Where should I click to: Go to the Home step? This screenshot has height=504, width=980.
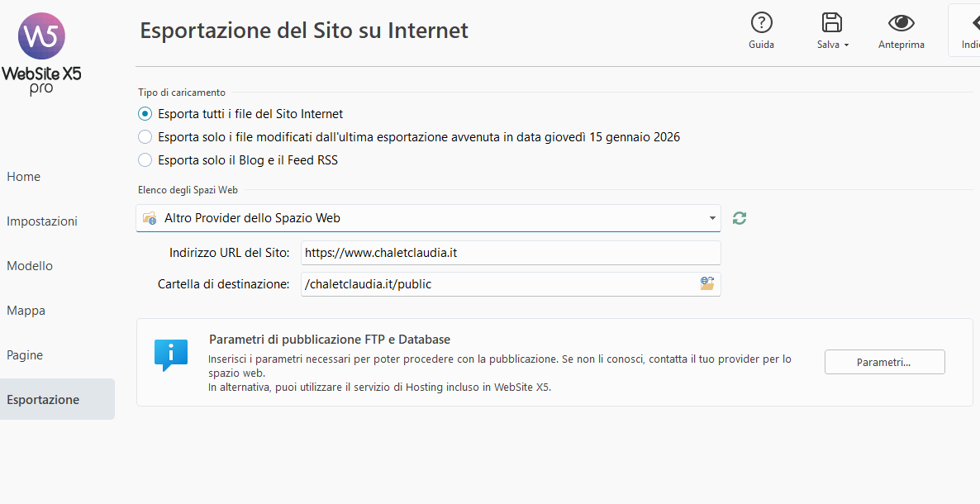pos(24,177)
